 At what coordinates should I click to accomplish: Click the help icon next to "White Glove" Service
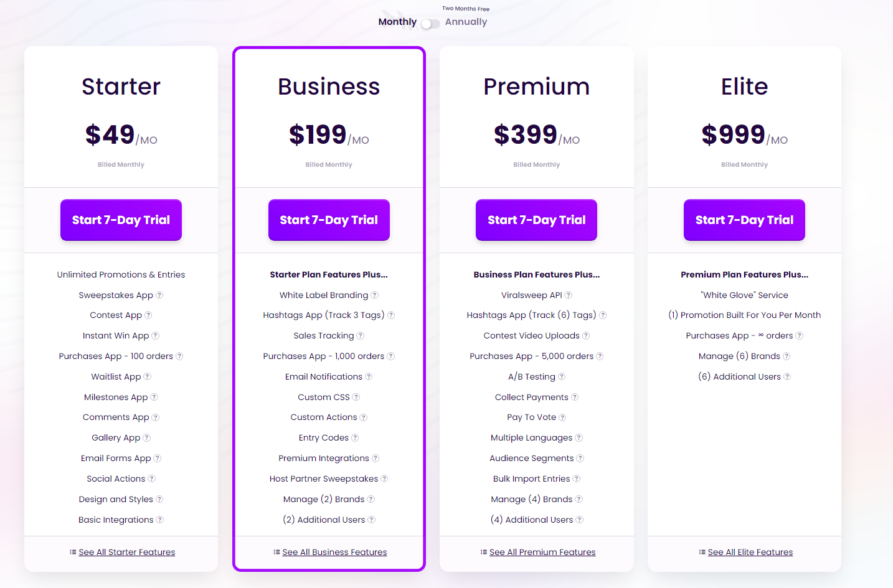pyautogui.click(x=788, y=294)
